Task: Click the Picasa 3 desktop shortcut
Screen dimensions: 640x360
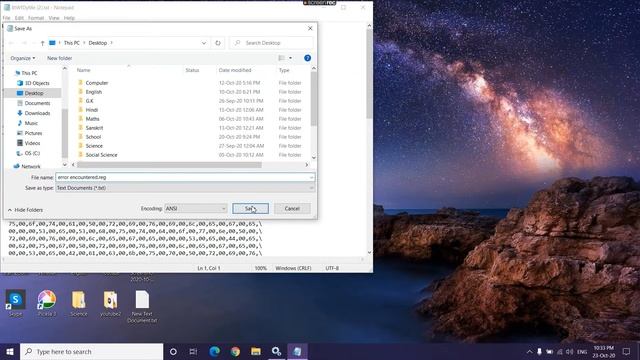Action: point(47,303)
